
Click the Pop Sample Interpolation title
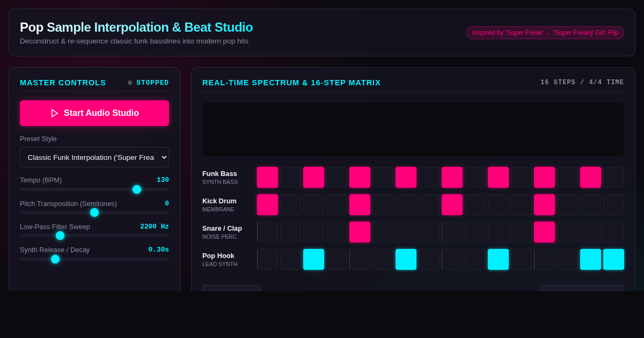136,27
